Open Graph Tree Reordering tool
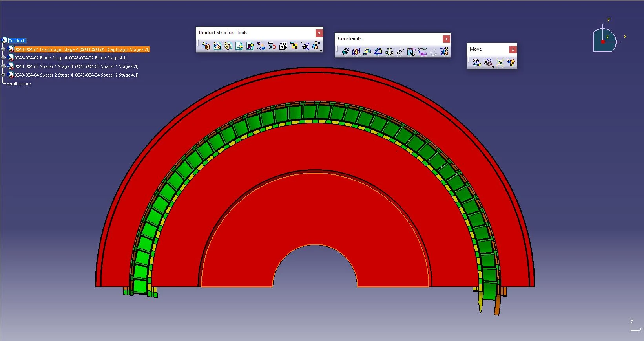This screenshot has height=341, width=644. click(272, 46)
